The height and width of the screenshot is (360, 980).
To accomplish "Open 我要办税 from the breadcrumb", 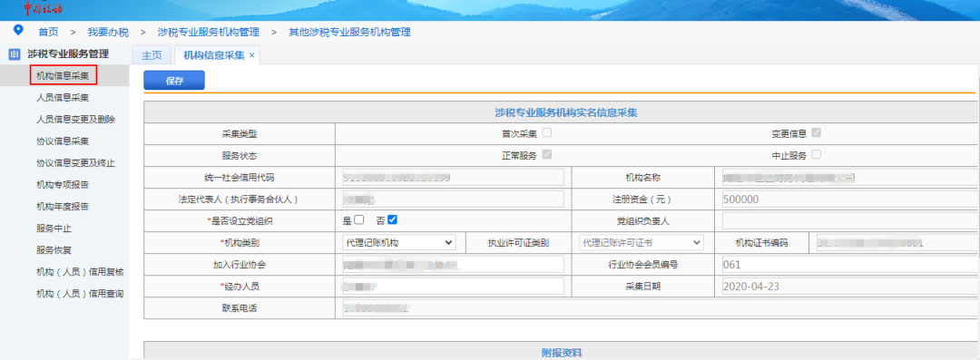I will [x=108, y=32].
